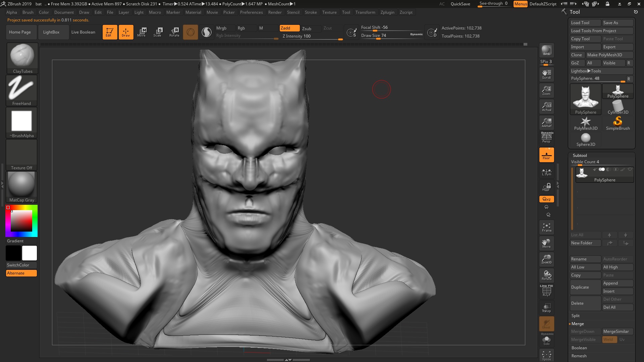Collapse the Merge section
The height and width of the screenshot is (362, 644).
point(578,324)
